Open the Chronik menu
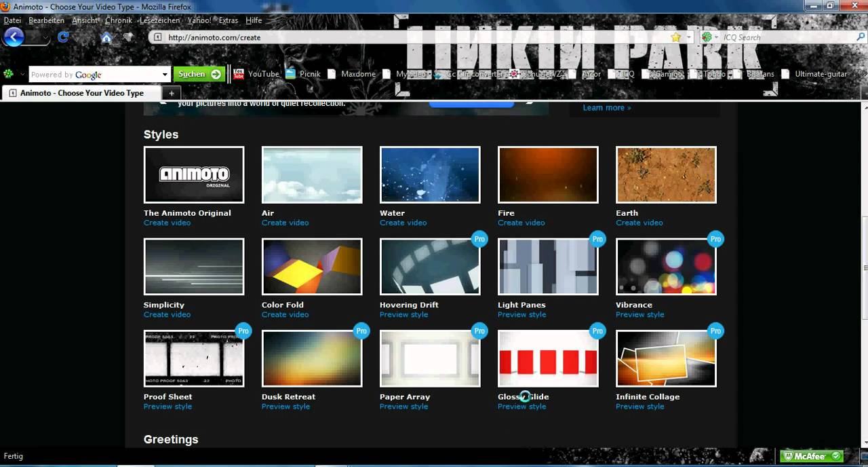This screenshot has height=467, width=868. pyautogui.click(x=119, y=20)
